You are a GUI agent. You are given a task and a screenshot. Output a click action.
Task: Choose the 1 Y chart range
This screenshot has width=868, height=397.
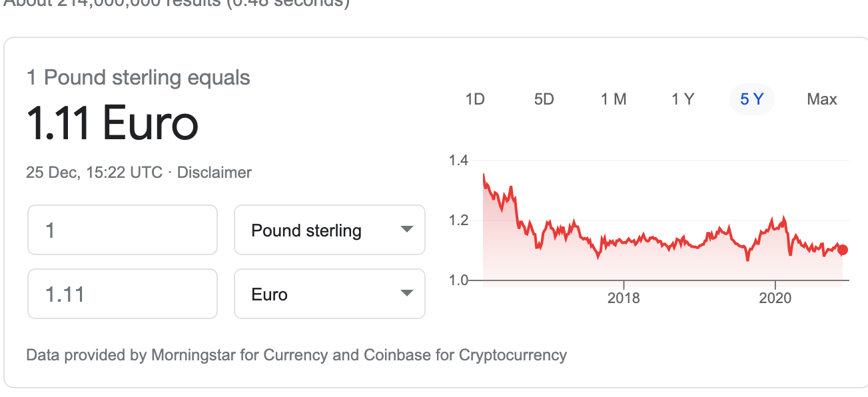click(x=683, y=99)
